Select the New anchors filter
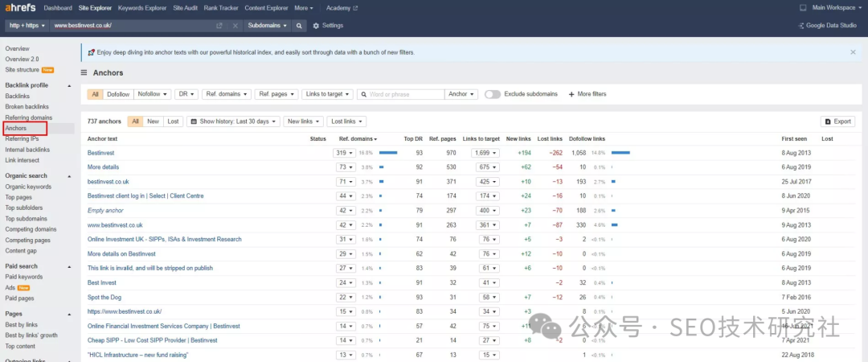Screen dimensions: 868x362 pos(154,121)
